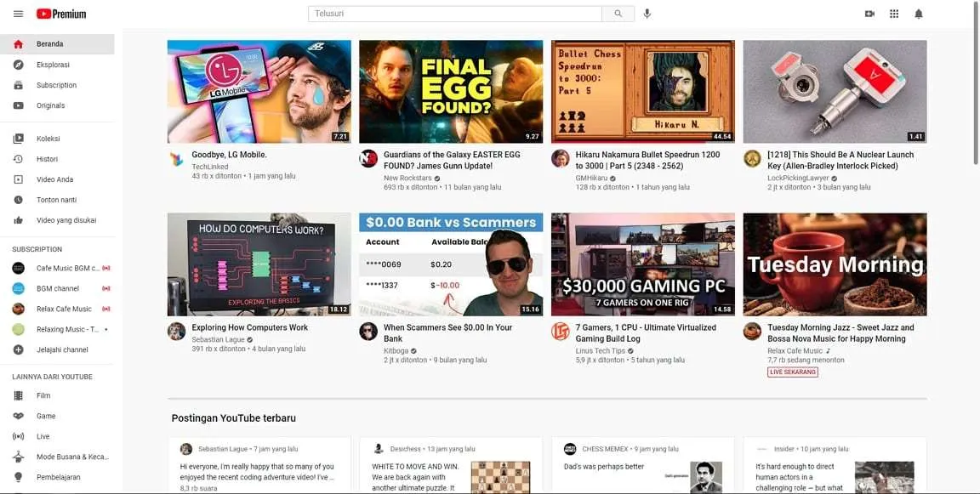
Task: Start voice search with microphone icon
Action: point(647,14)
